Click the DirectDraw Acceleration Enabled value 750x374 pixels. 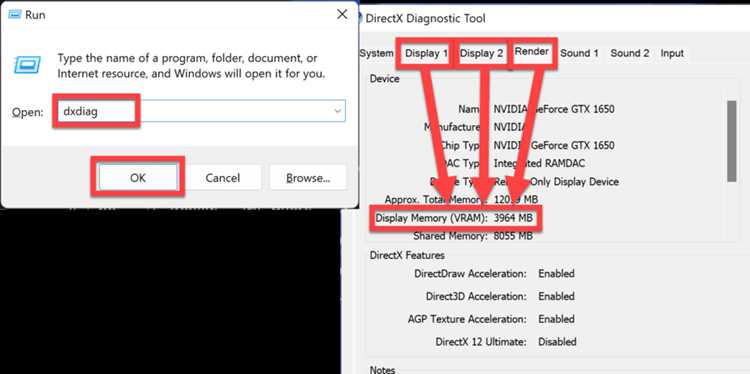[x=556, y=274]
